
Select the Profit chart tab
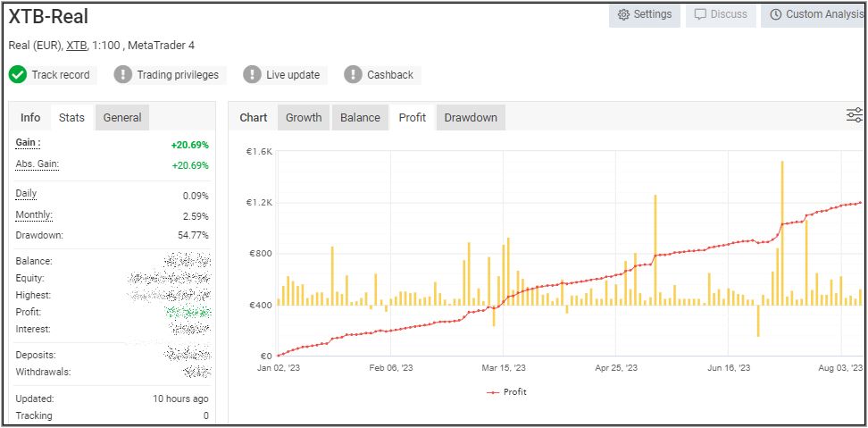[x=412, y=118]
